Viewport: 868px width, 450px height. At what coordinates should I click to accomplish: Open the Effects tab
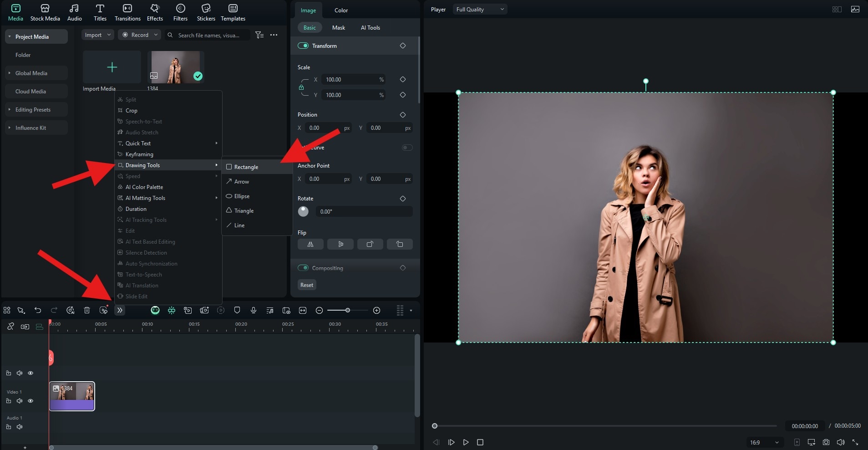[155, 13]
